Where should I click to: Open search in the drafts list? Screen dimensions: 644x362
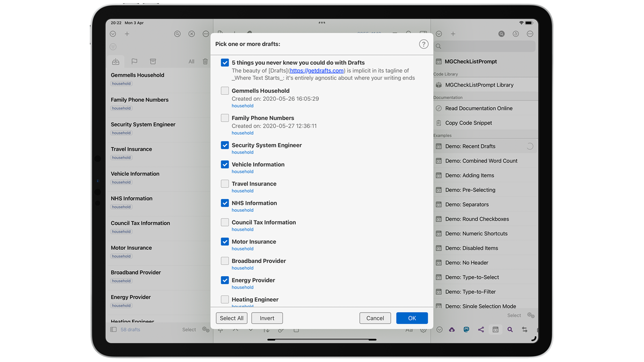[x=177, y=33]
